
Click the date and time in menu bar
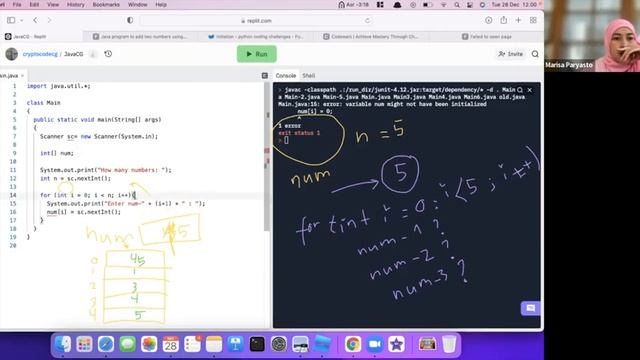tap(514, 4)
